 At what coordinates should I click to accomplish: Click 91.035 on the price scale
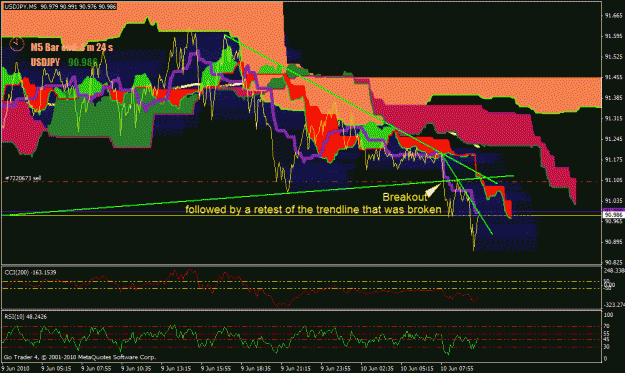pos(613,200)
